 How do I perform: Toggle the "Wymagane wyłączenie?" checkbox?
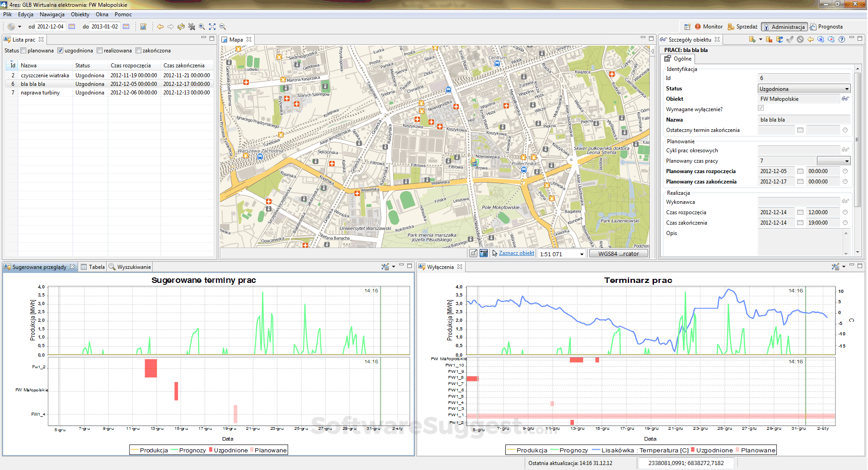click(x=761, y=108)
